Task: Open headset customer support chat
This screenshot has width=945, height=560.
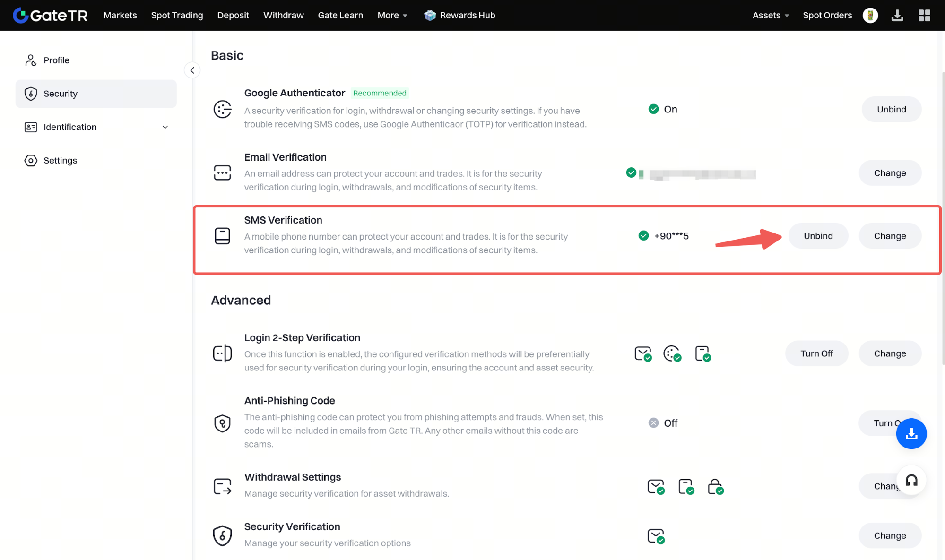Action: click(911, 481)
